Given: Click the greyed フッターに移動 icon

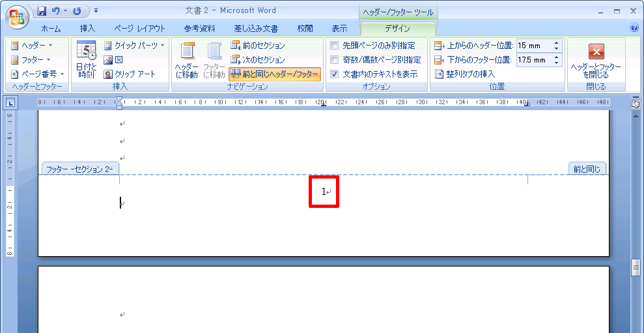Looking at the screenshot, I should click(x=214, y=51).
